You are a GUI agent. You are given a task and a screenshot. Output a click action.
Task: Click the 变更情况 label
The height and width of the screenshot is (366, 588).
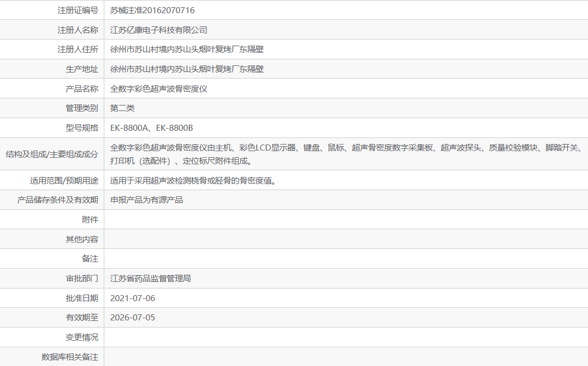click(x=82, y=337)
